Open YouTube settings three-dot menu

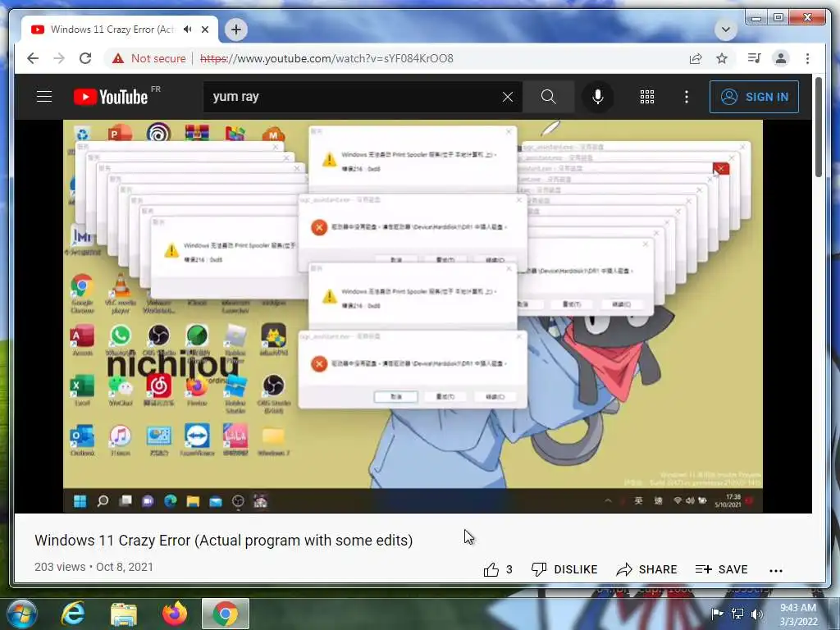687,97
